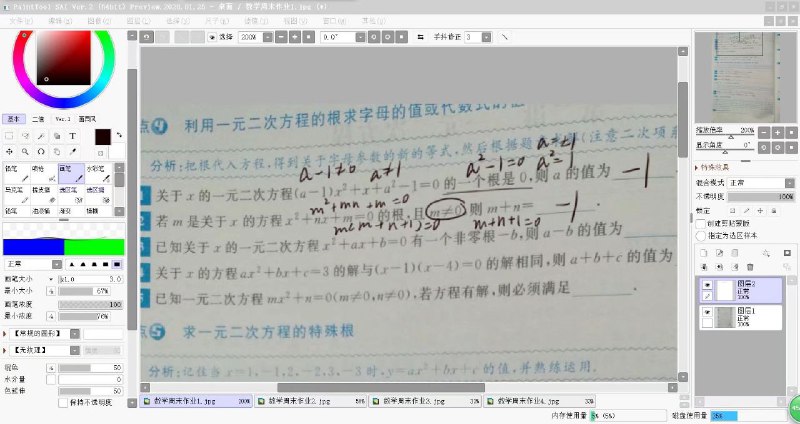Pick the magic wand selection tool
The width and height of the screenshot is (800, 424).
pyautogui.click(x=40, y=135)
